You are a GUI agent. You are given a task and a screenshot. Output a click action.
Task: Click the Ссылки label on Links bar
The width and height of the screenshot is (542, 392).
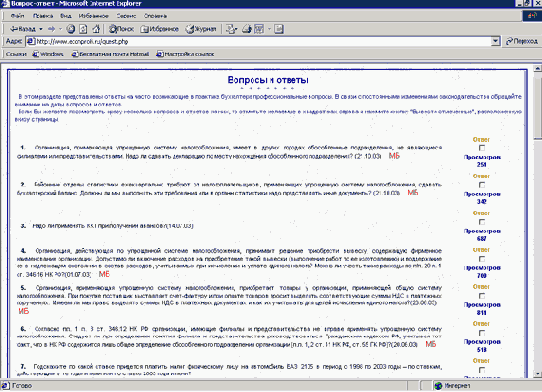pos(16,54)
